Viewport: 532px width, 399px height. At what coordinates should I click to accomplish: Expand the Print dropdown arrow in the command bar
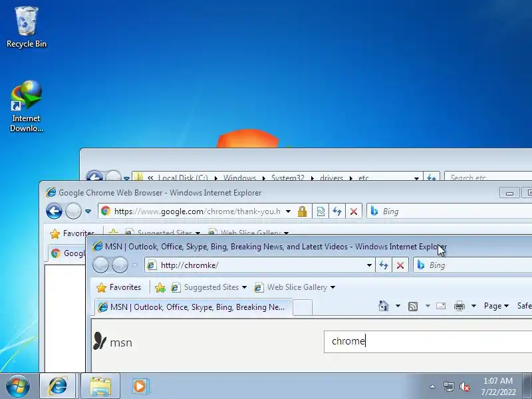[x=473, y=306]
